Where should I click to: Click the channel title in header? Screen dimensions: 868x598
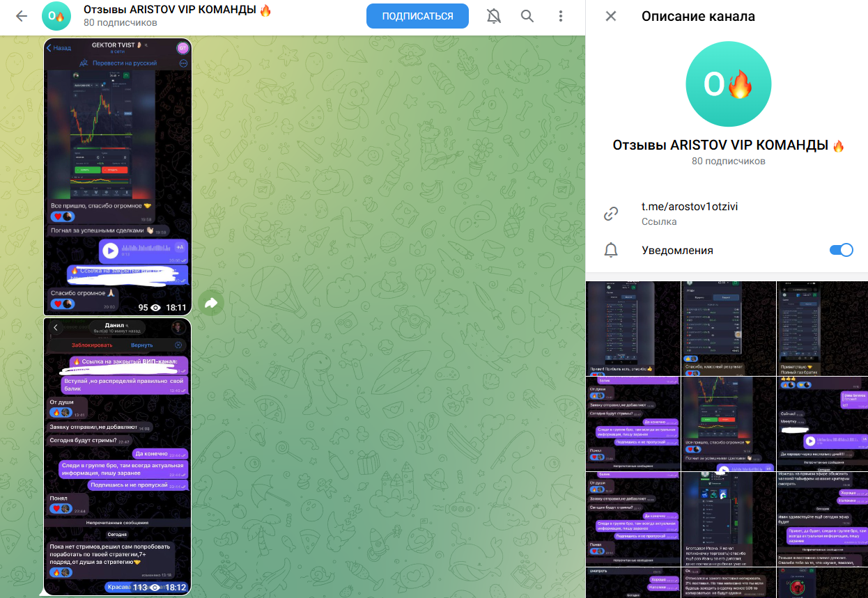point(178,10)
